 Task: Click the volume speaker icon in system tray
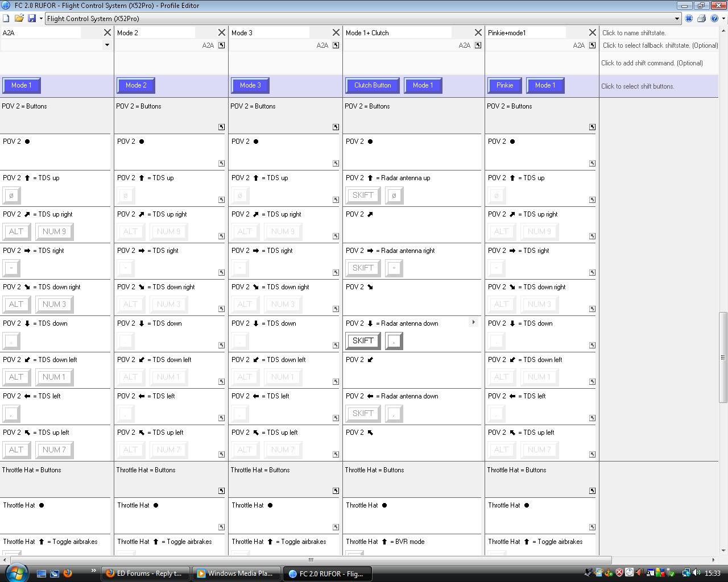697,573
